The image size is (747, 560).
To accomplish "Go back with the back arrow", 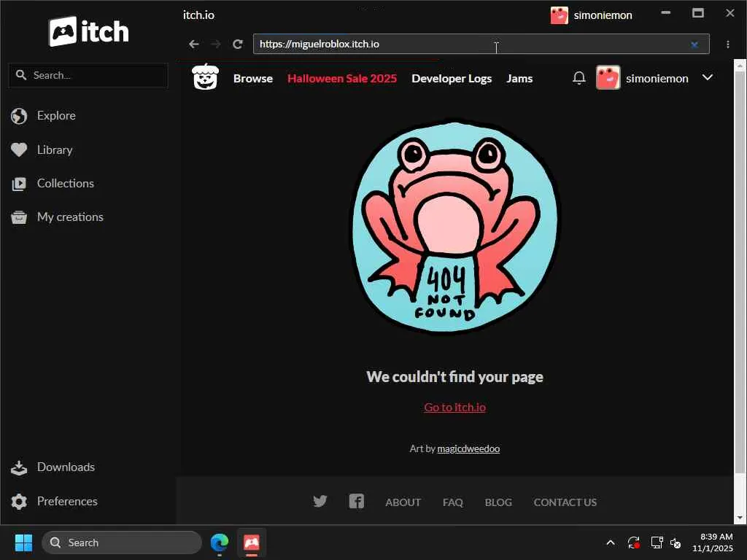I will (193, 44).
